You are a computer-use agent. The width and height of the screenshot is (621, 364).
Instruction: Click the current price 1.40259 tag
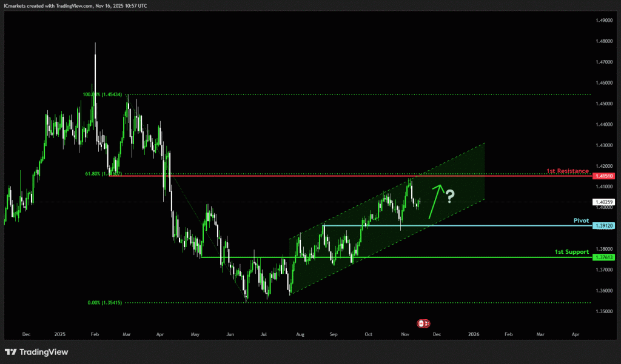click(x=603, y=202)
